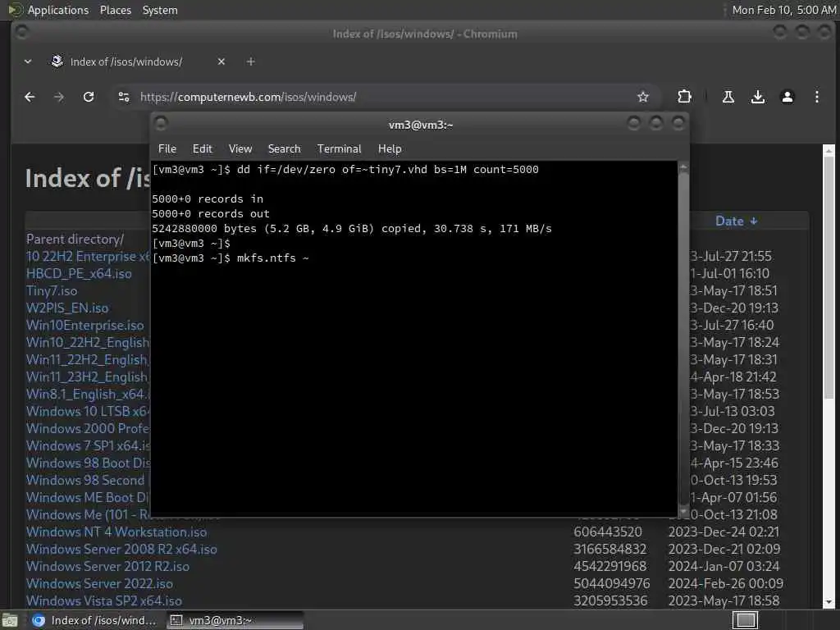Download Windows NT 4 Workstation.iso
Viewport: 840px width, 630px height.
tap(116, 532)
